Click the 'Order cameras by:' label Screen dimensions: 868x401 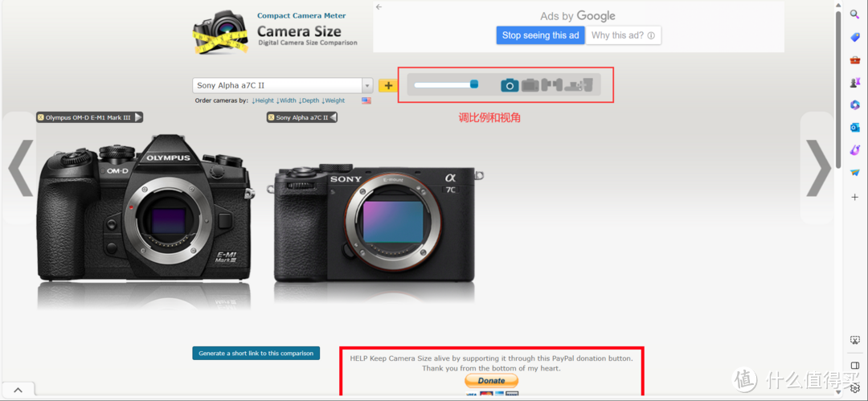coord(222,100)
